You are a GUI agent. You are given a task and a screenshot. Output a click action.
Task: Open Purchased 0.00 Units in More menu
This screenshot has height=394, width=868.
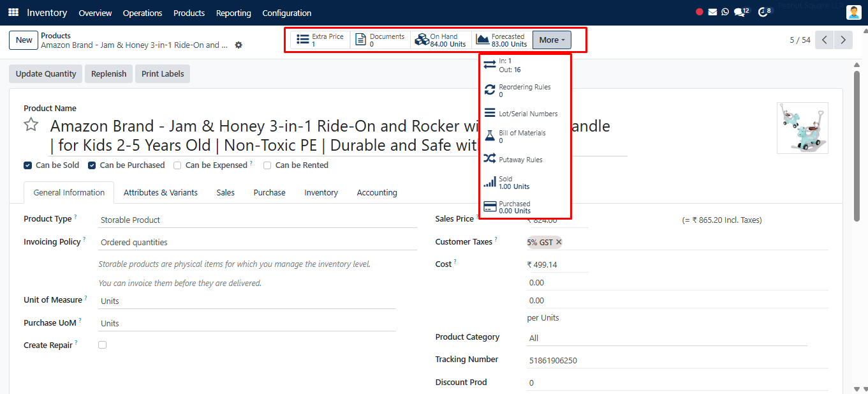(524, 207)
